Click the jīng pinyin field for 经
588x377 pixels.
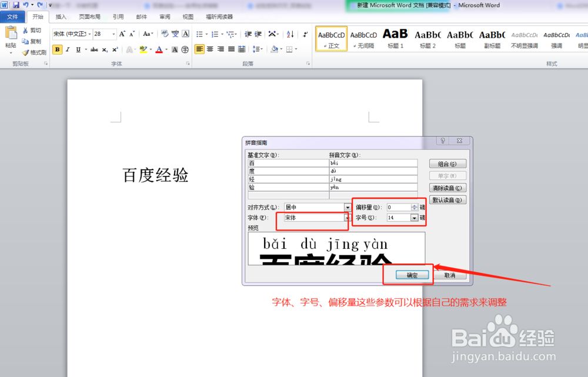(x=373, y=179)
